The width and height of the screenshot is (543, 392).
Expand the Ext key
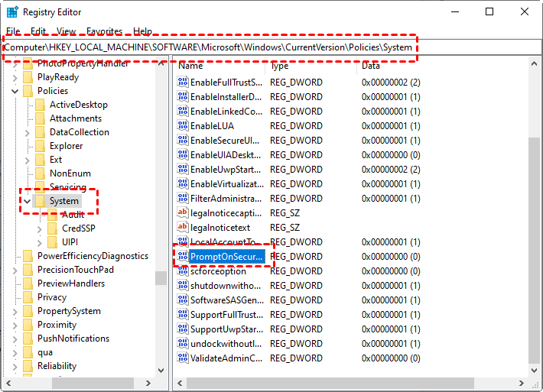[x=28, y=160]
